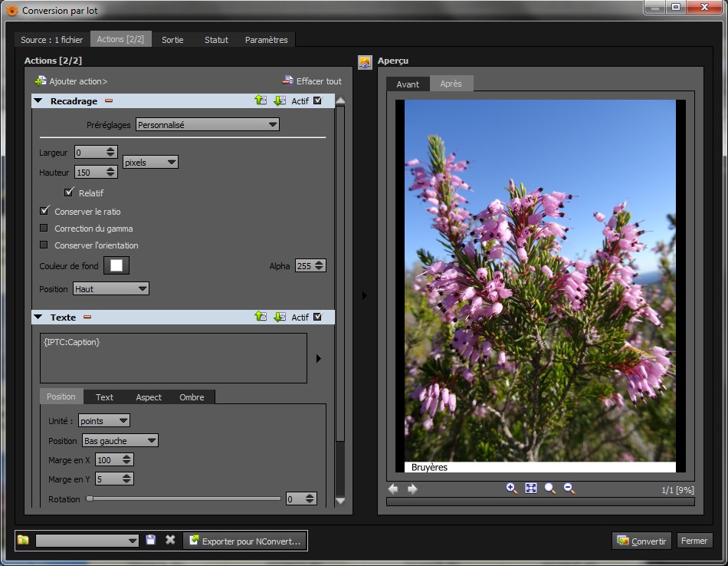Go to the next preview image
Viewport: 728px width, 566px height.
pos(412,489)
